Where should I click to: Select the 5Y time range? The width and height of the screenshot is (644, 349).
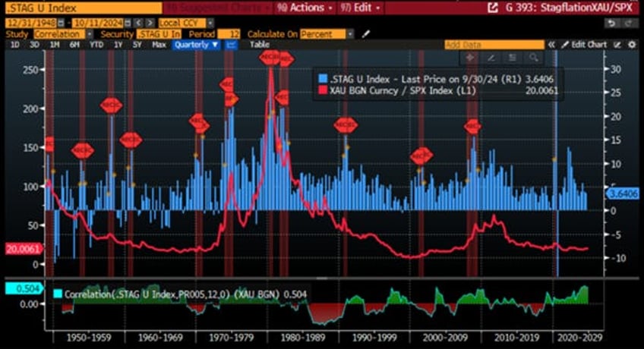pos(137,45)
